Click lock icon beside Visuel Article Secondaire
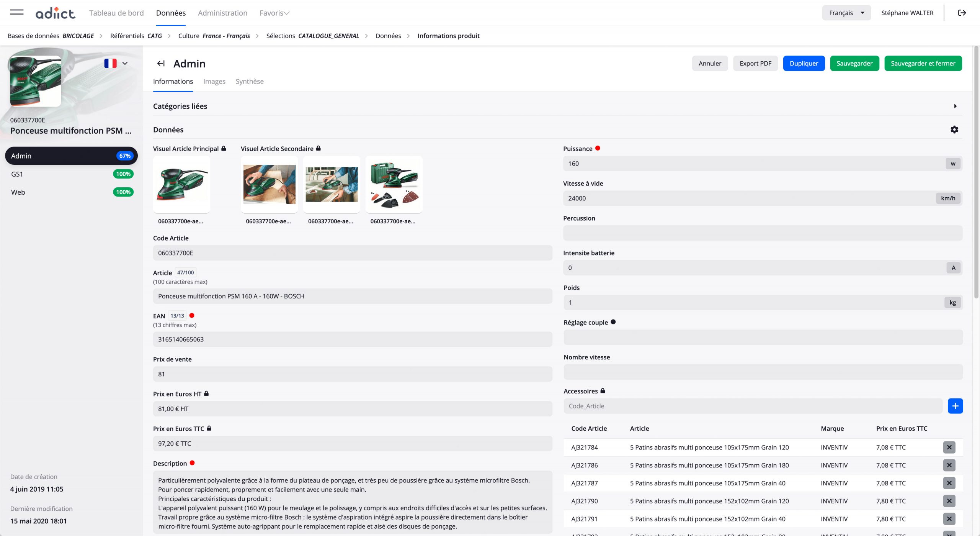The height and width of the screenshot is (536, 980). [x=318, y=148]
